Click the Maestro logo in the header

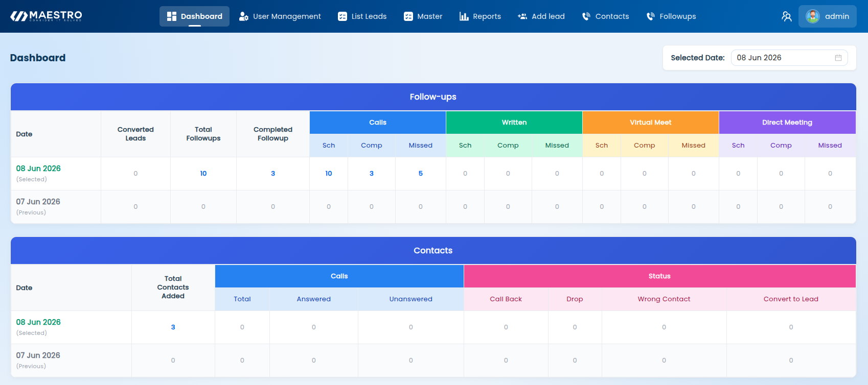[46, 16]
